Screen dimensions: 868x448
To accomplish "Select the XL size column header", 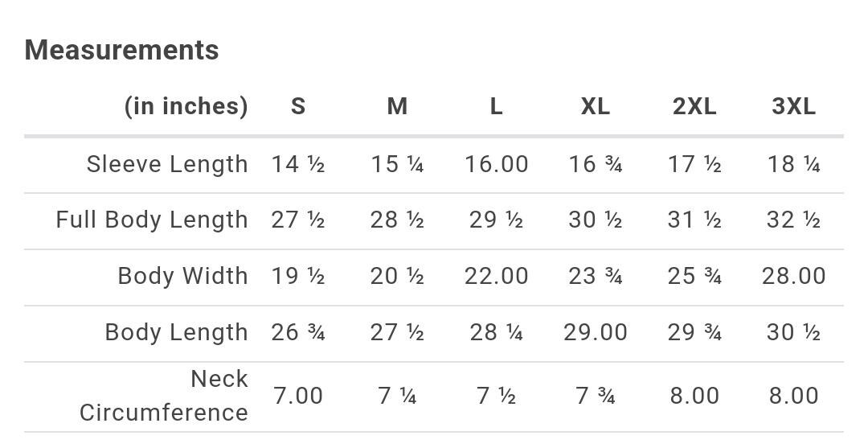I will tap(595, 106).
